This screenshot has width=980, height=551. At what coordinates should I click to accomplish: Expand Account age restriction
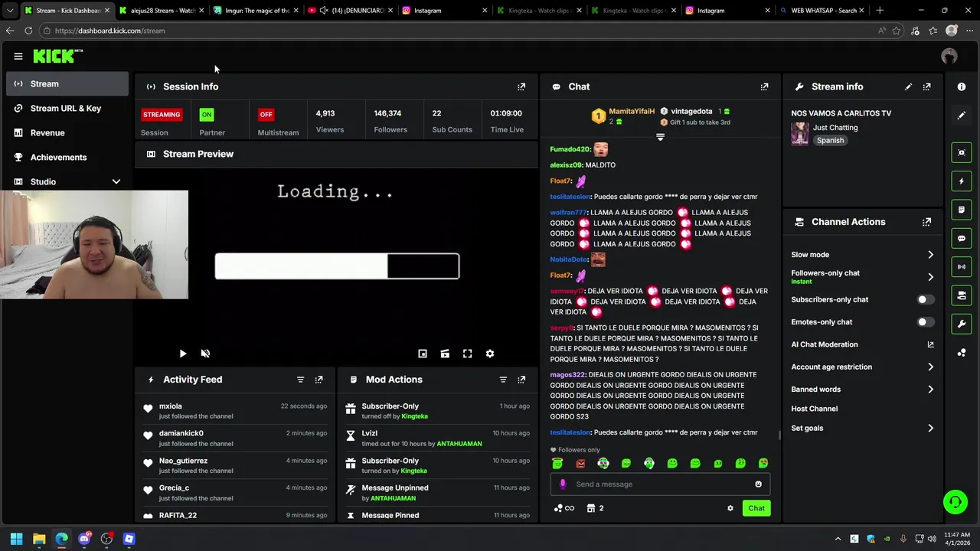click(930, 367)
